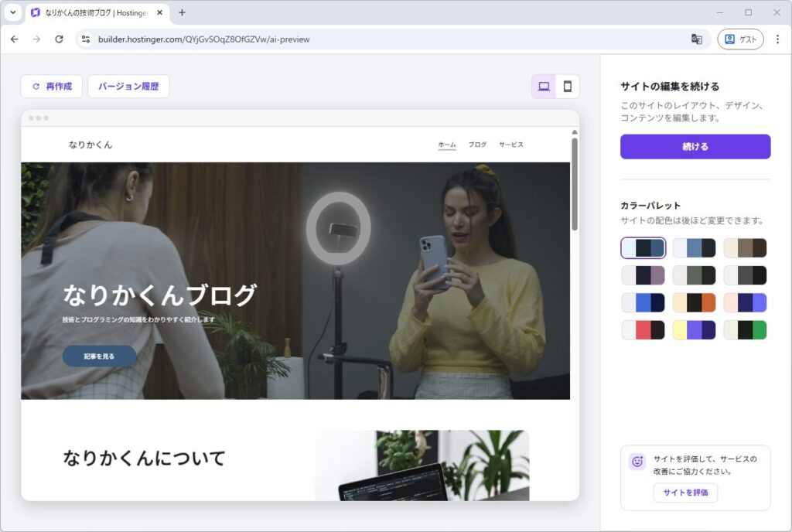
Task: Select サービス in the preview navigation
Action: coord(510,145)
